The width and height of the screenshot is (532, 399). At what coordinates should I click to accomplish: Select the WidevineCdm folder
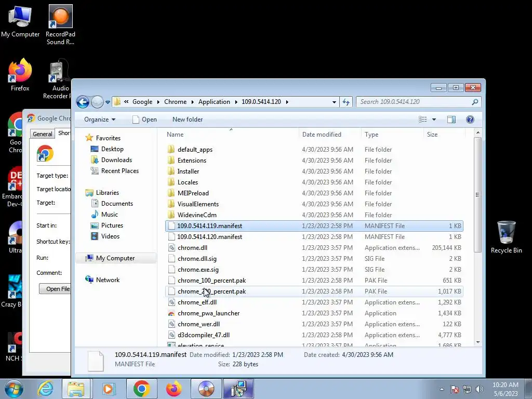coord(314,215)
